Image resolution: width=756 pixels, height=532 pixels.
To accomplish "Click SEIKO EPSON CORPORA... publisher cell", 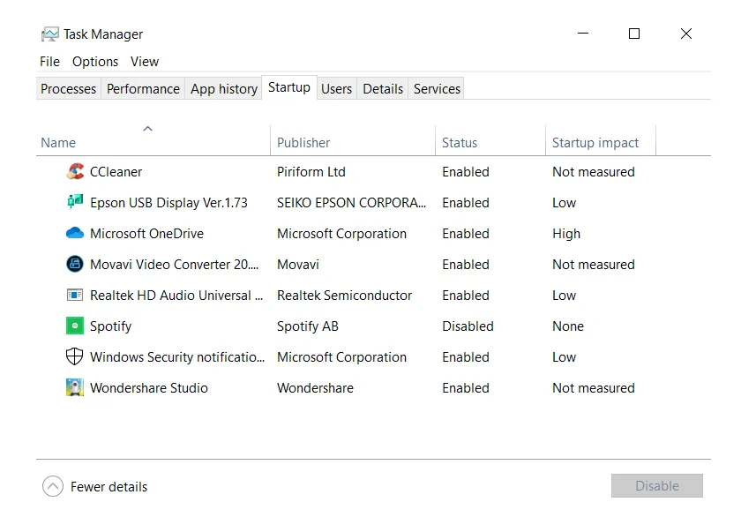I will pos(351,203).
